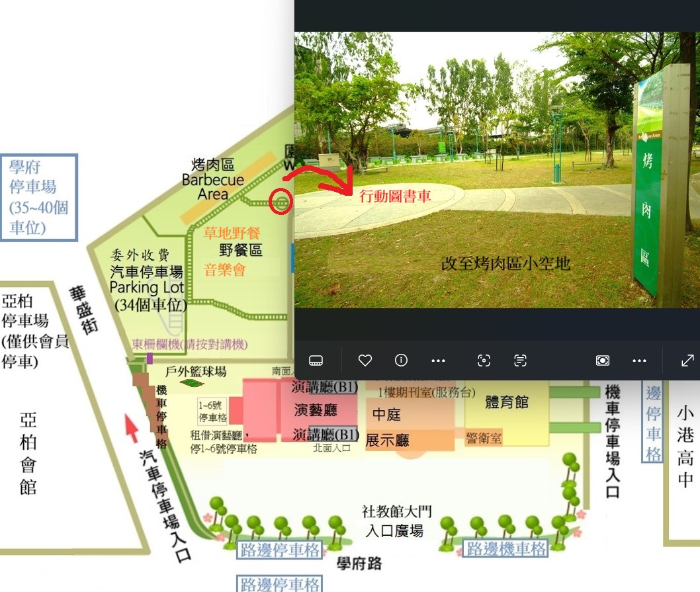Image resolution: width=700 pixels, height=592 pixels.
Task: Click the 演藝廳 red building label
Action: [x=315, y=411]
